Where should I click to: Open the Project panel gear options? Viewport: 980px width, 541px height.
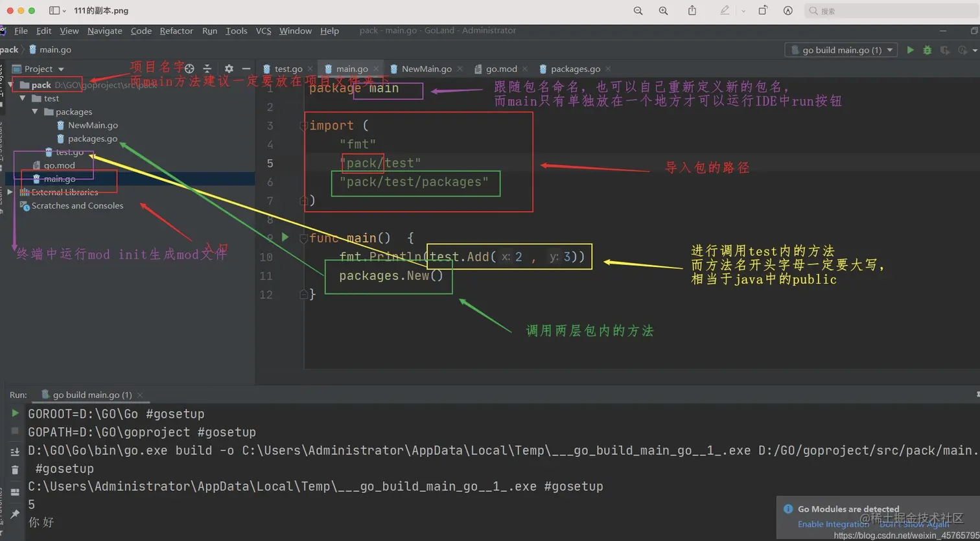pyautogui.click(x=229, y=69)
